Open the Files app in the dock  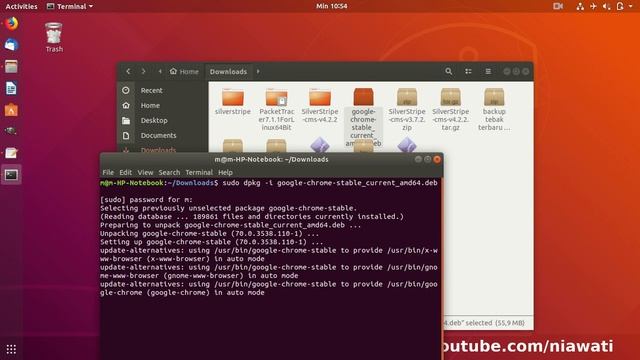click(x=11, y=67)
